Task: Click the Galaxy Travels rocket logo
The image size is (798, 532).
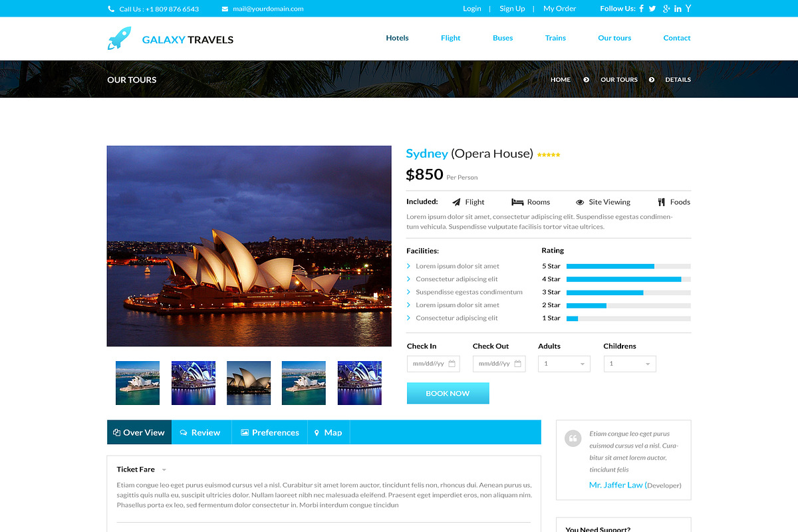Action: (x=119, y=39)
